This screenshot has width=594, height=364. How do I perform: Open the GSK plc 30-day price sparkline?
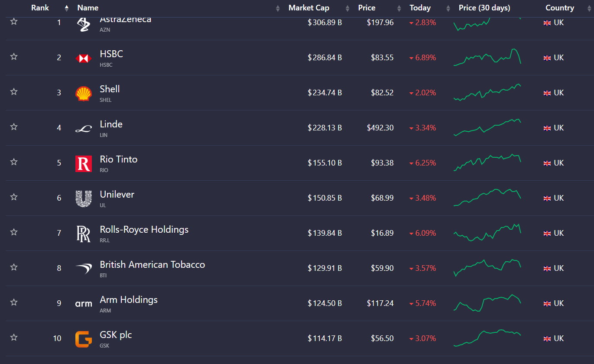point(487,338)
